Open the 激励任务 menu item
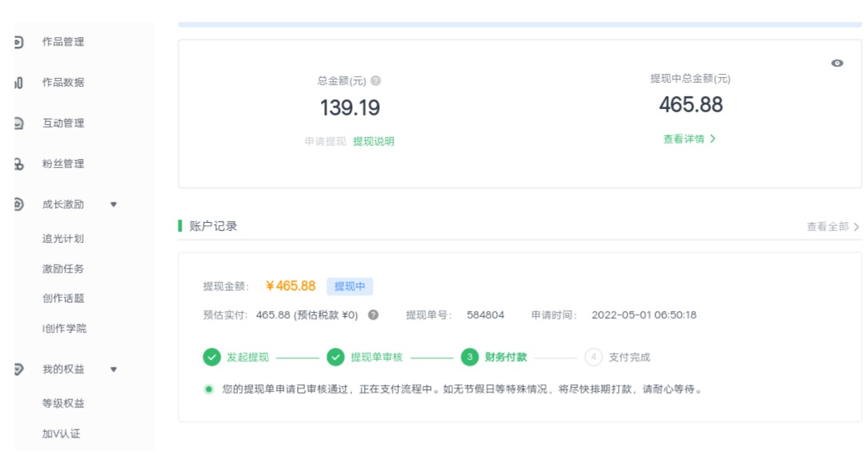 63,268
